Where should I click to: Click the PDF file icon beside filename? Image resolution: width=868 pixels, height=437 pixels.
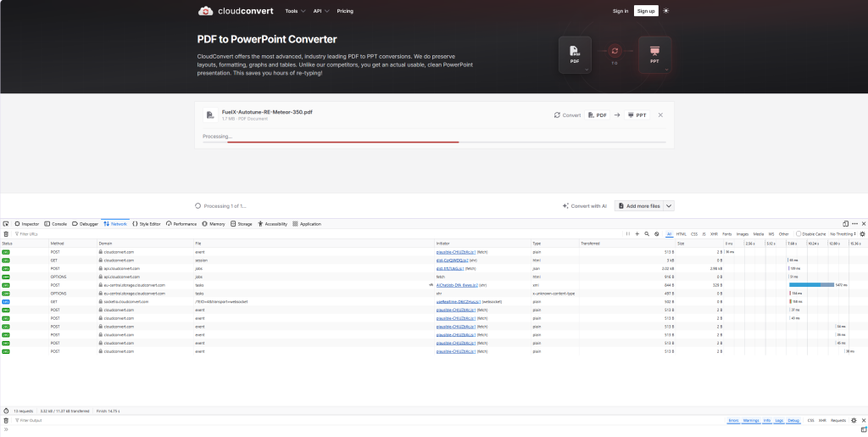click(x=210, y=115)
